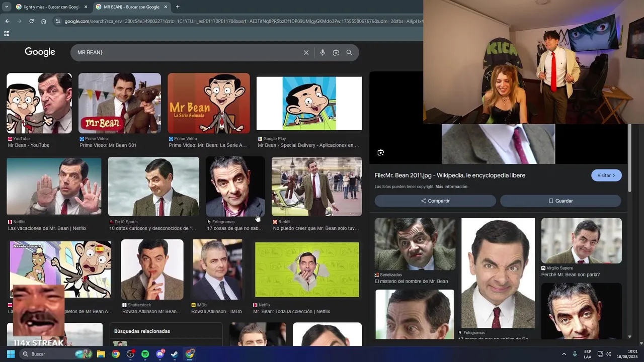The height and width of the screenshot is (362, 644).
Task: Switch to the 'light y misa' tab
Action: pyautogui.click(x=52, y=7)
